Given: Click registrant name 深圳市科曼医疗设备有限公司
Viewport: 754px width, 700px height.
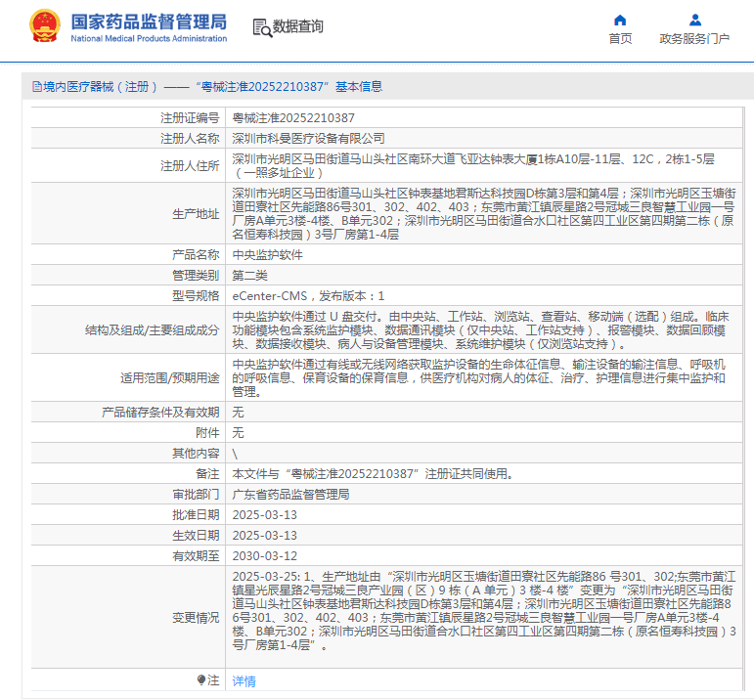Looking at the screenshot, I should tap(308, 139).
